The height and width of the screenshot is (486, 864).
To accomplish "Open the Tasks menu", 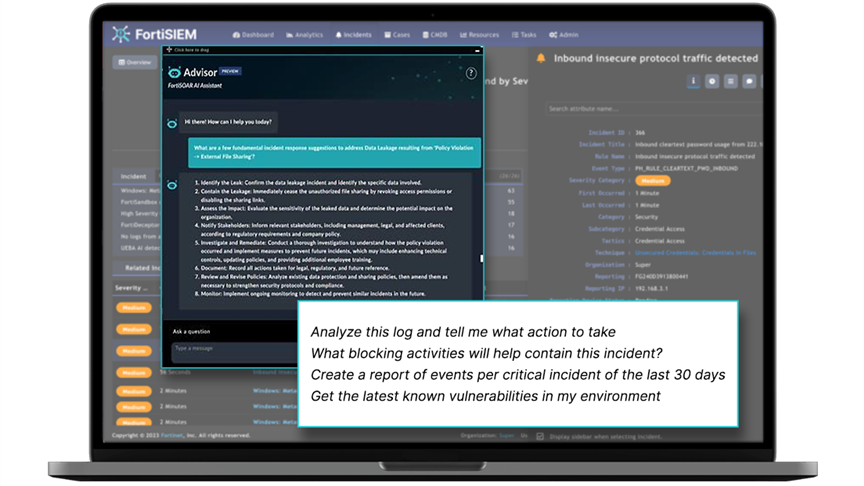I will (523, 35).
